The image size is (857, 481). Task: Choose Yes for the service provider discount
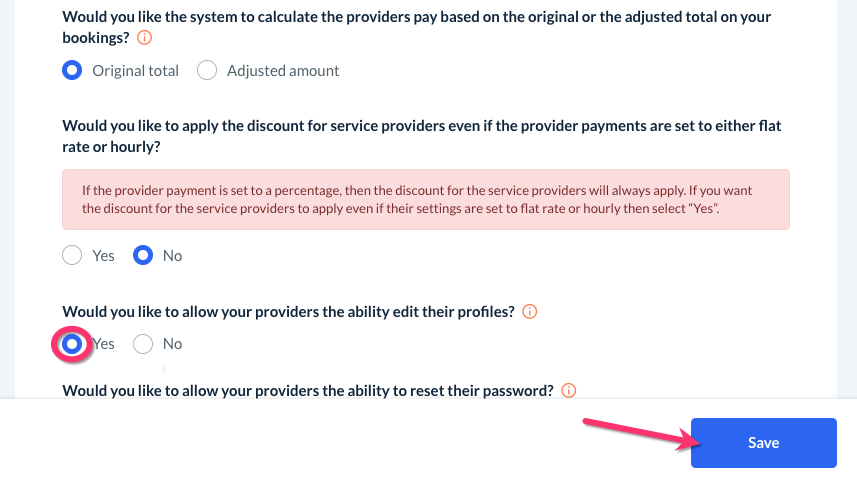(72, 256)
